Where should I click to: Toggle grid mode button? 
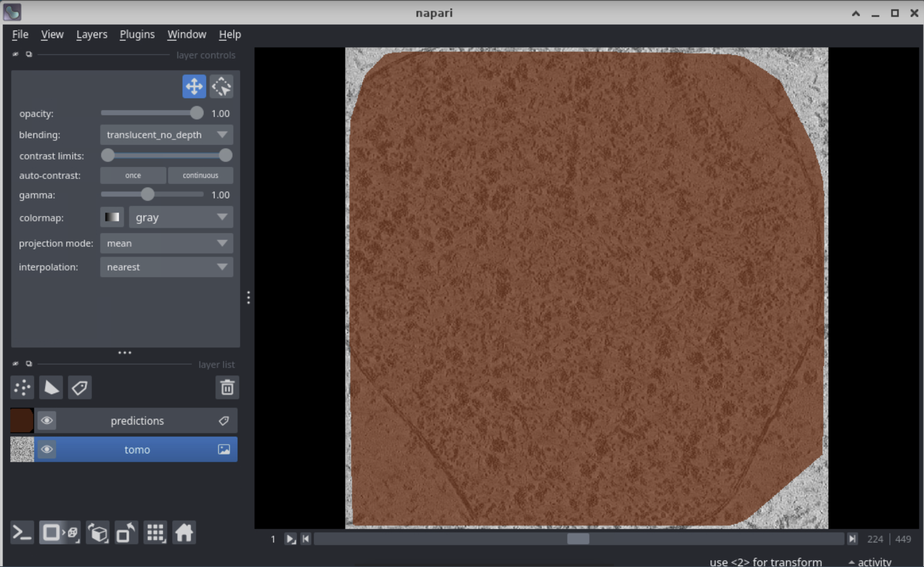156,532
